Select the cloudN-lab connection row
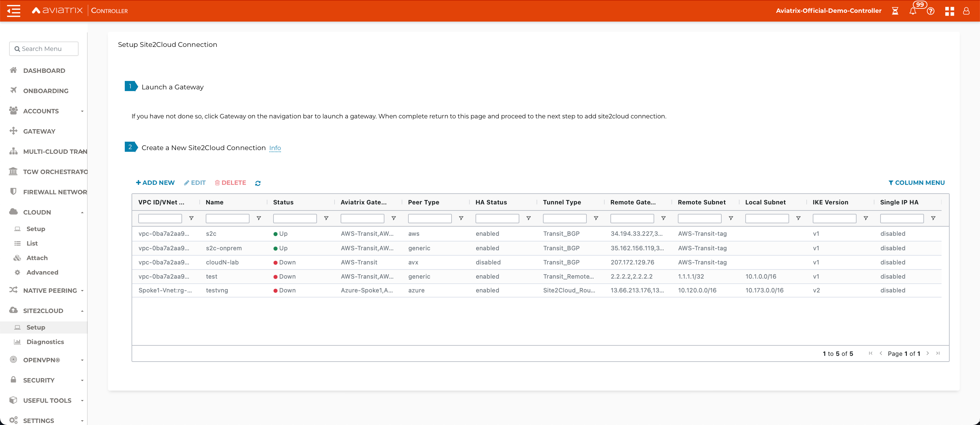980x425 pixels. click(x=222, y=262)
